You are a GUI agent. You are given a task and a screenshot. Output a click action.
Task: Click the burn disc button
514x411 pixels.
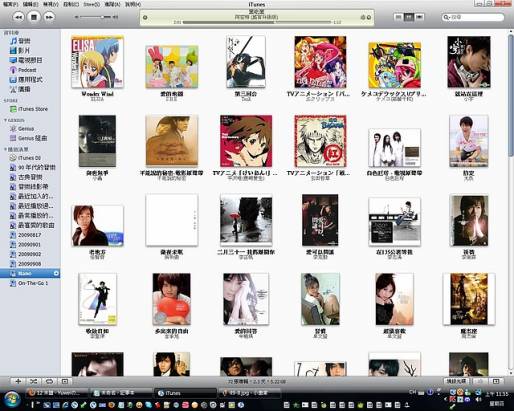[456, 381]
